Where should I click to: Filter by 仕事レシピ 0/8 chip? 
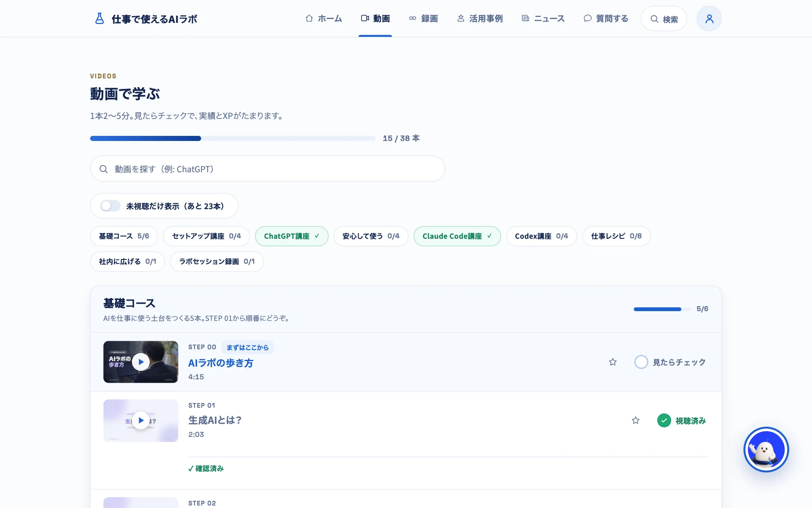(x=616, y=236)
